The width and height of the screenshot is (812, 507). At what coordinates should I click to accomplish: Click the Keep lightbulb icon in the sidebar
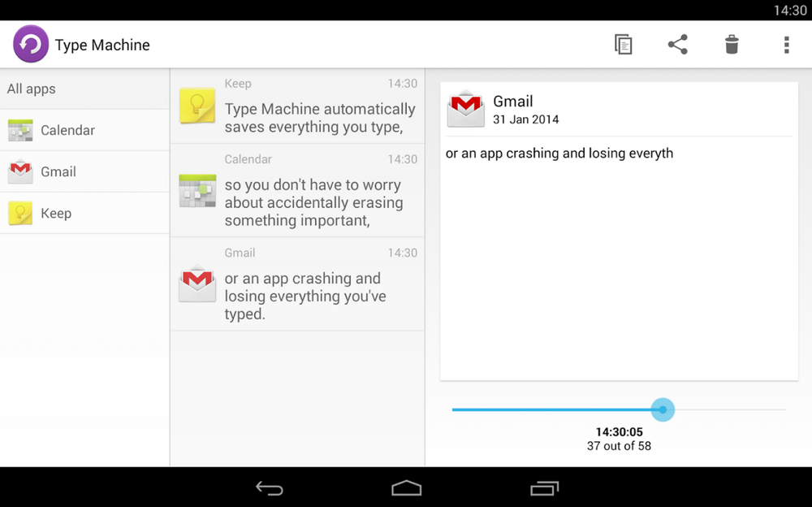pos(20,213)
